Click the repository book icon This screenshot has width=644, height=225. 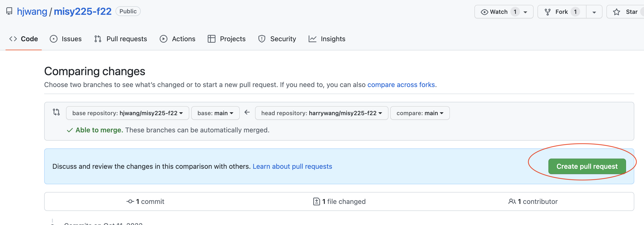(x=9, y=11)
